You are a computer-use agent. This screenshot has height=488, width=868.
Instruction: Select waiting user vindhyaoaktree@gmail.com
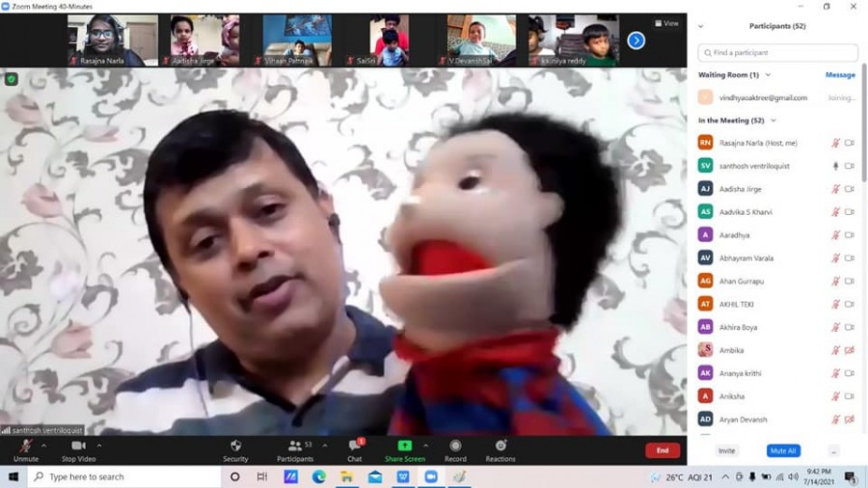click(x=763, y=98)
